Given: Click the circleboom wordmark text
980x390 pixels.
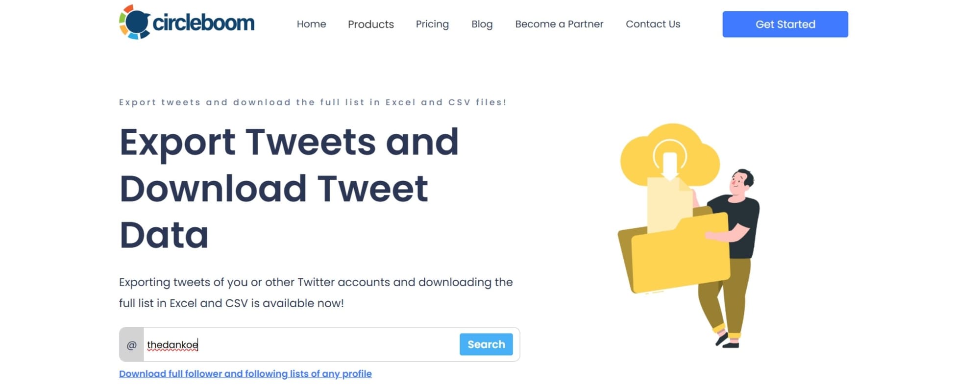Looking at the screenshot, I should [x=203, y=23].
